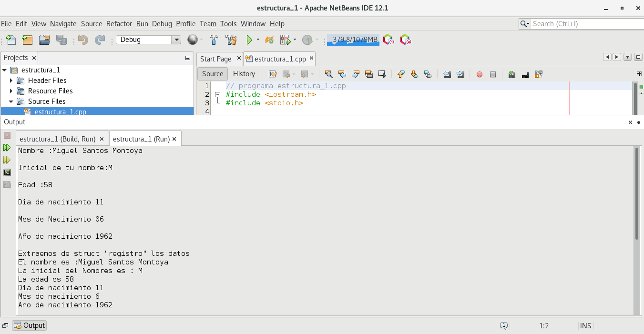
Task: Re-run the output with green double-arrow icon
Action: click(7, 148)
